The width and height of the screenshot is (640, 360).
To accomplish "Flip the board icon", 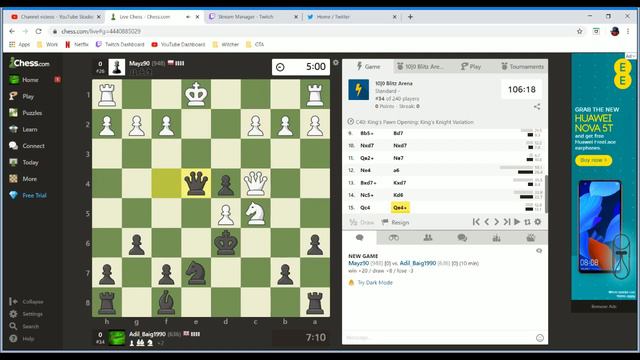I will click(x=527, y=222).
